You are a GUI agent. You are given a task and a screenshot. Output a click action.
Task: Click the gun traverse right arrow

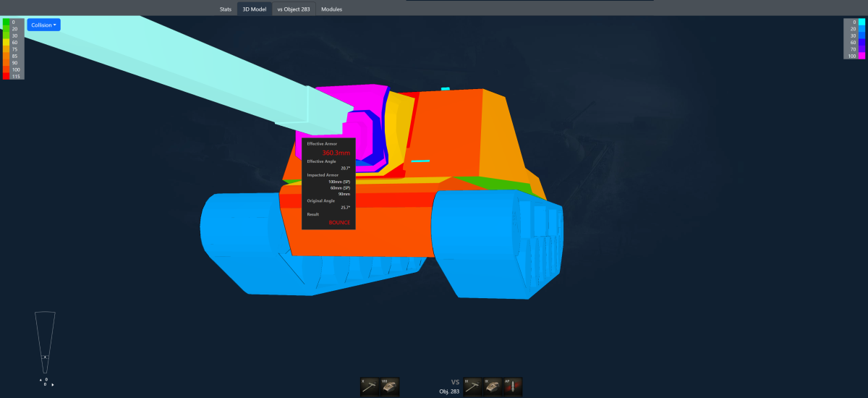53,384
